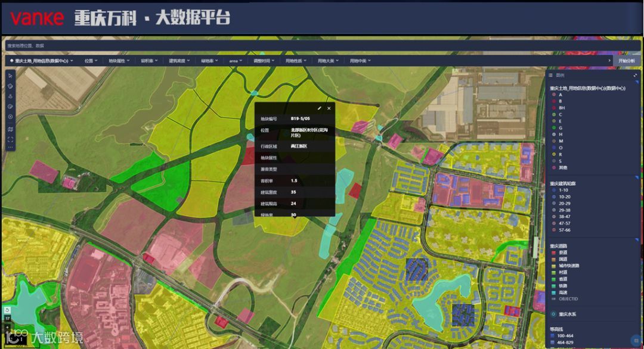Click the blue corner flag beside 重庆建筑轮廓 legend
The image size is (644, 349).
tap(637, 177)
